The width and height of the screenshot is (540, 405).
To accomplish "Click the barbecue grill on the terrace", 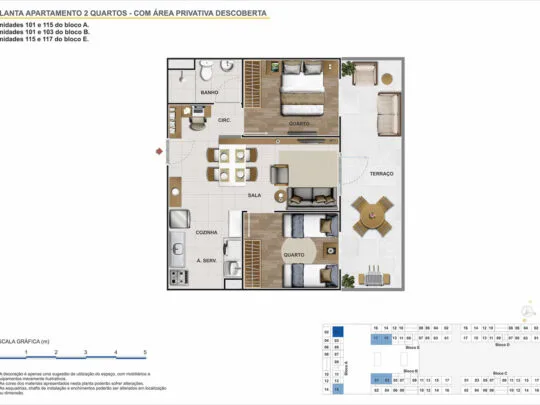I will (374, 277).
